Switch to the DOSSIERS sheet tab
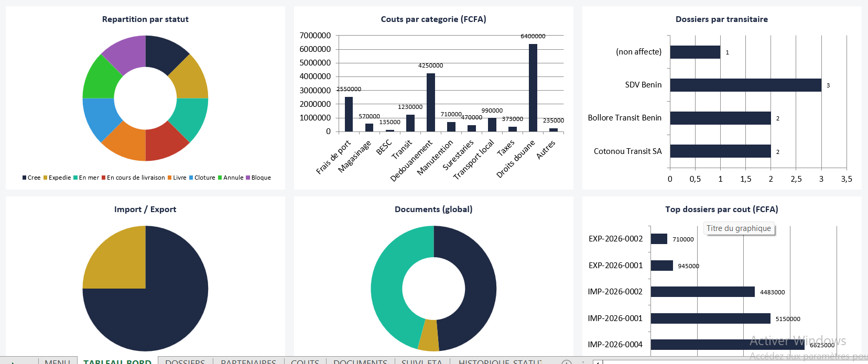This screenshot has height=364, width=868. tap(185, 361)
